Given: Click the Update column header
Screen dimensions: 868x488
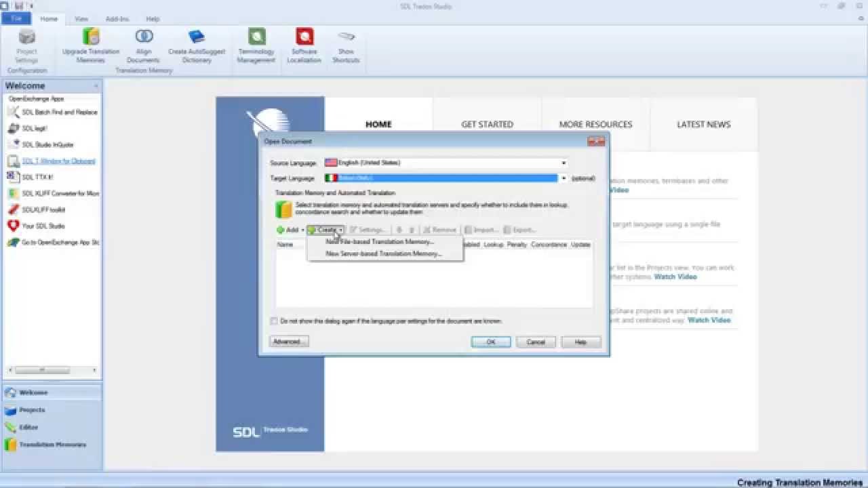Looking at the screenshot, I should pyautogui.click(x=580, y=245).
